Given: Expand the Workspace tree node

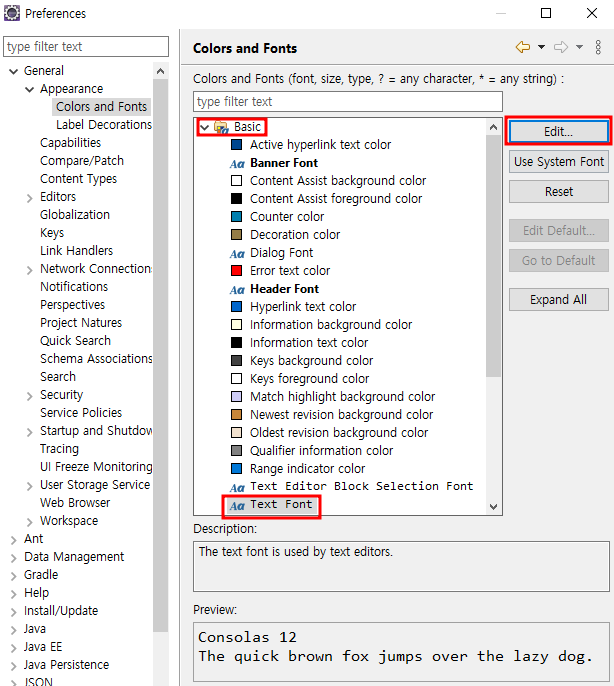Looking at the screenshot, I should pyautogui.click(x=29, y=522).
